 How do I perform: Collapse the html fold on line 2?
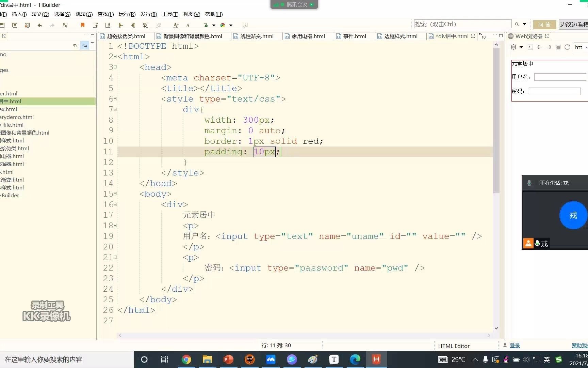(x=115, y=57)
